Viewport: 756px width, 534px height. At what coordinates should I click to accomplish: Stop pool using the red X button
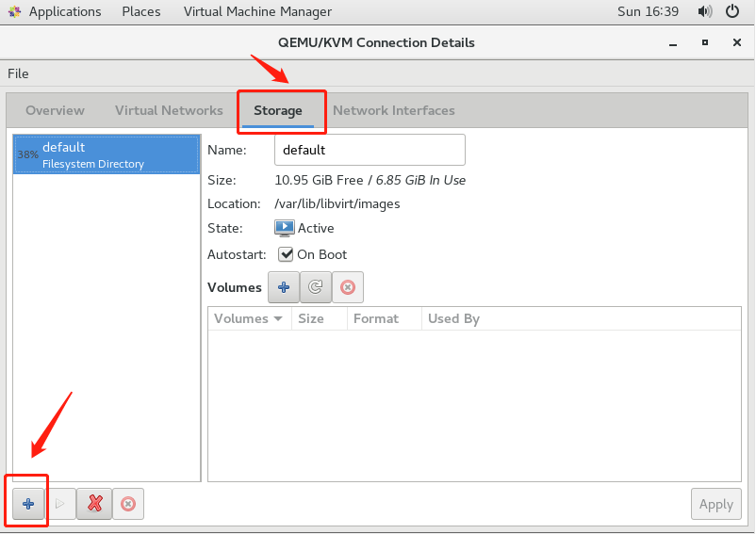click(94, 504)
